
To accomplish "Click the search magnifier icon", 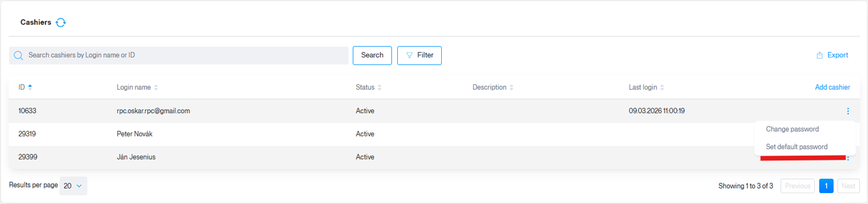I will point(19,56).
